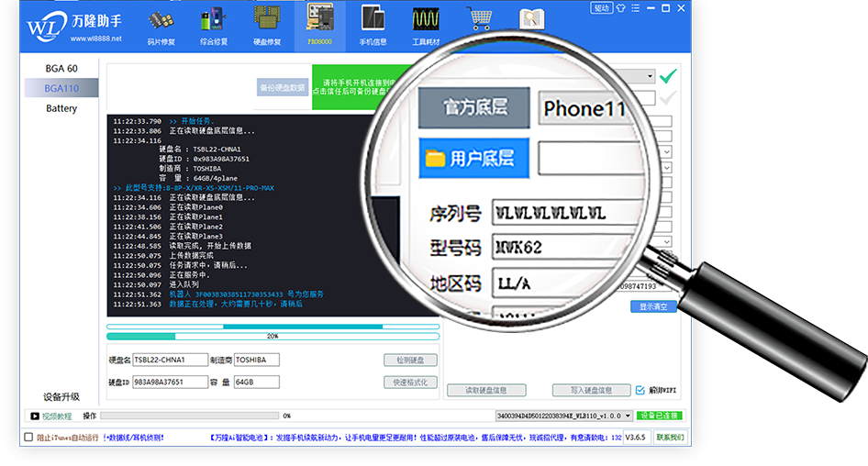Click the 硬盘ID field 983A98A37651
Screen dimensions: 868x466
170,382
